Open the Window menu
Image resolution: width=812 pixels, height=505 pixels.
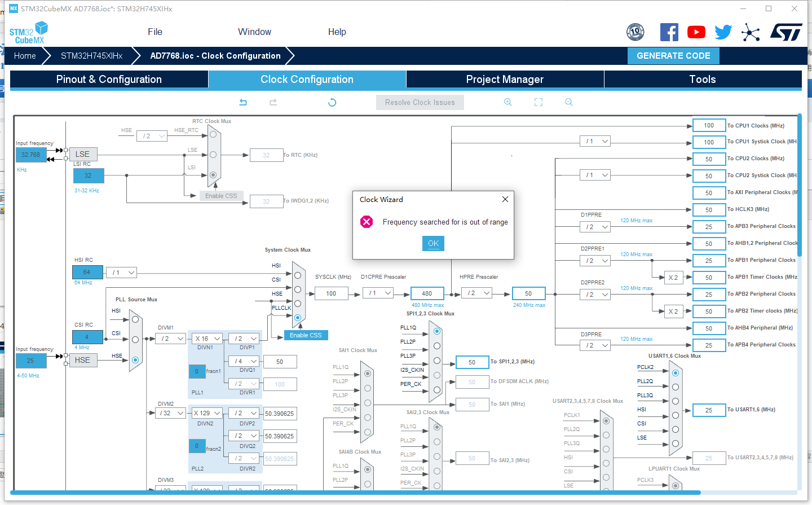point(254,32)
